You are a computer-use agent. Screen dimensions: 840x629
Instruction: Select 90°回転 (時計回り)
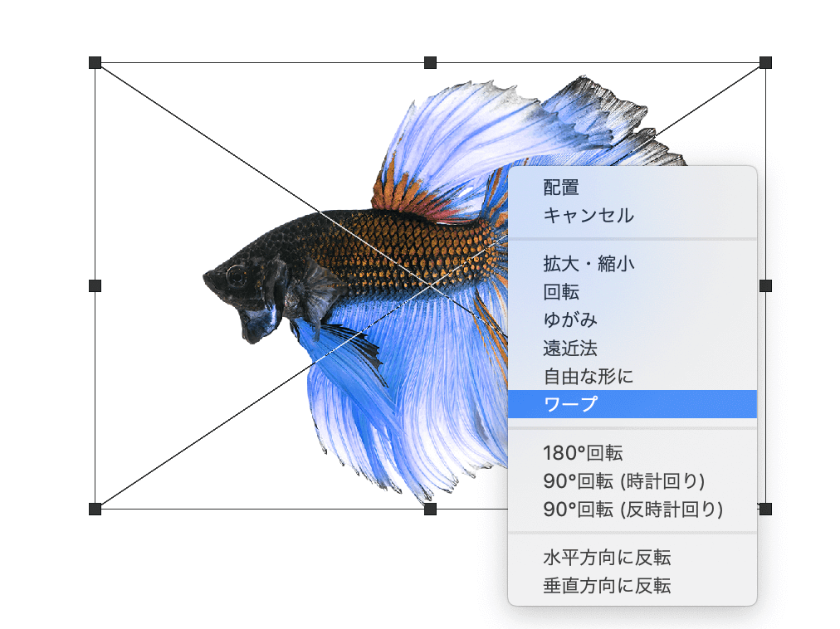[632, 481]
